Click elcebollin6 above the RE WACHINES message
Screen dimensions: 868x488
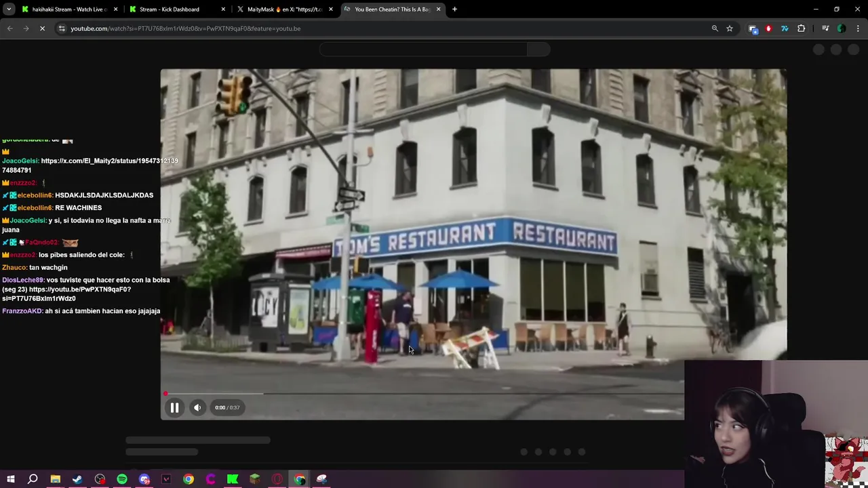[35, 208]
